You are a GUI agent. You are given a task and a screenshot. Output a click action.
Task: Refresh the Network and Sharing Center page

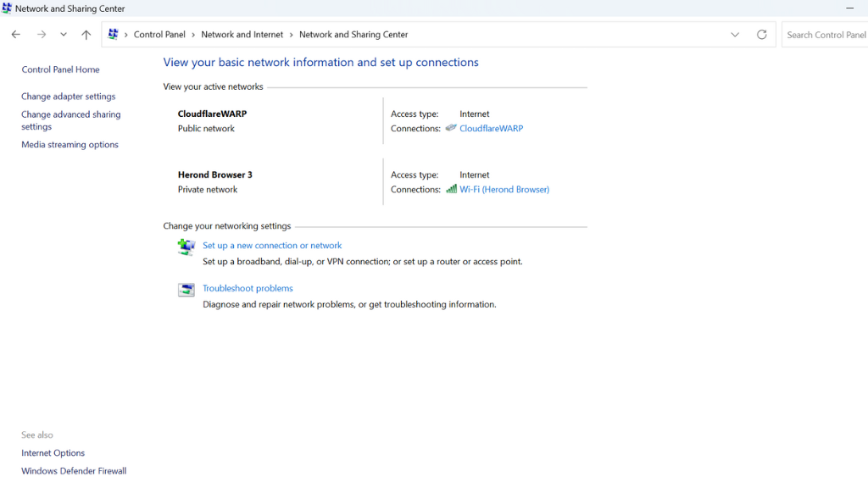tap(762, 34)
